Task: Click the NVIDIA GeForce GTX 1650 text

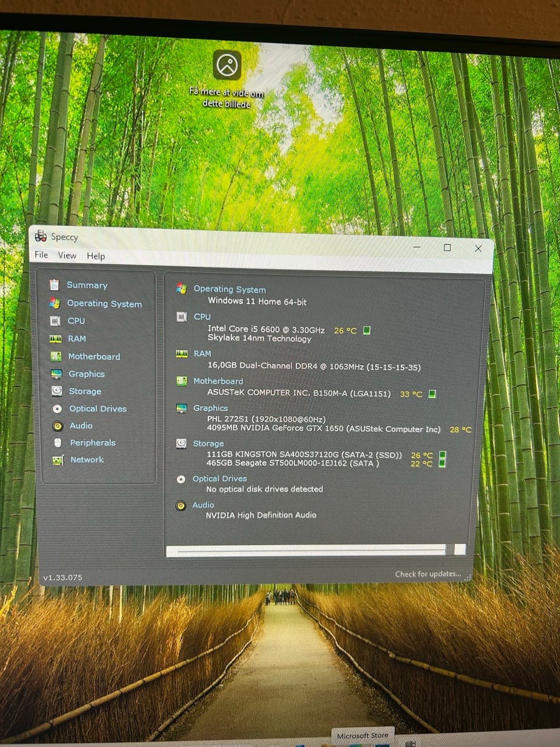Action: pyautogui.click(x=324, y=428)
